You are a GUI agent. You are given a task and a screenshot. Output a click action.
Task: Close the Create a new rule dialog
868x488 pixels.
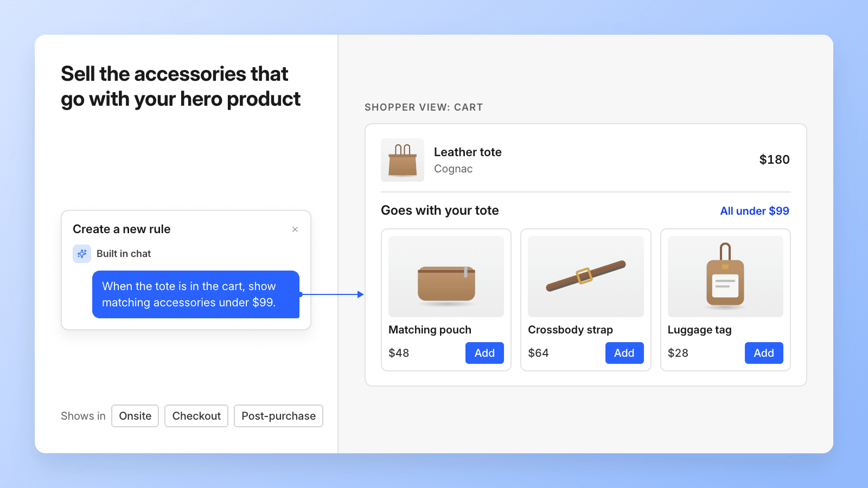tap(295, 229)
